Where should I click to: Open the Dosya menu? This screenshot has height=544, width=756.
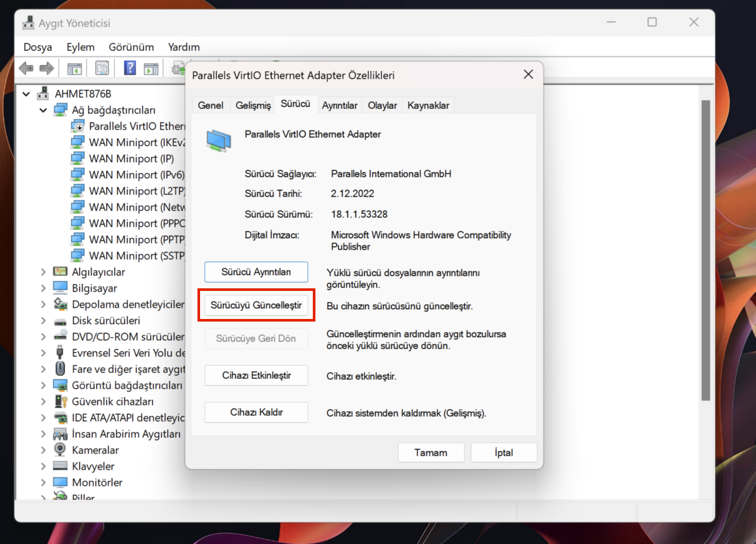38,47
